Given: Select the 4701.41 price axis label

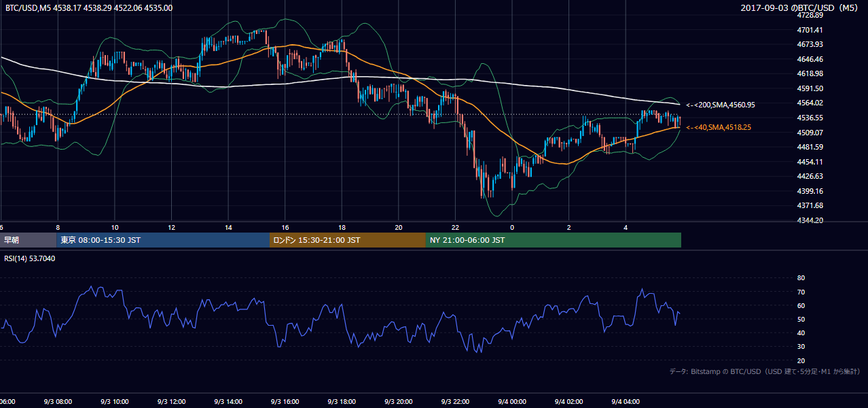Looking at the screenshot, I should coord(810,30).
